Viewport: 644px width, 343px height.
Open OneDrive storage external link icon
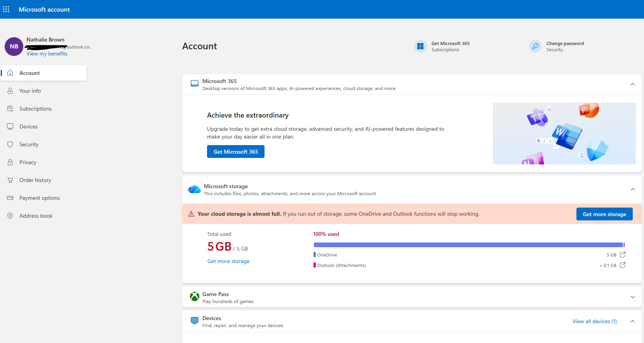coord(623,255)
